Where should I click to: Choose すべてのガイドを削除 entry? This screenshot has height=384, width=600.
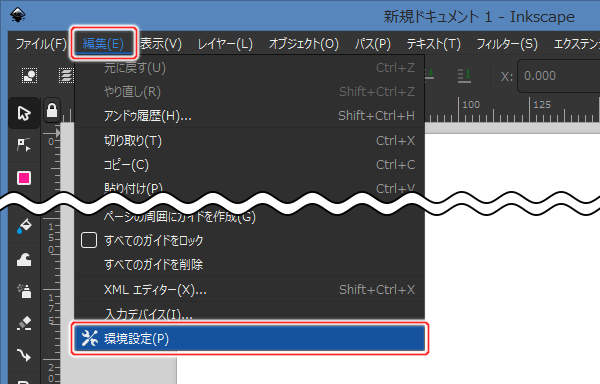249,264
